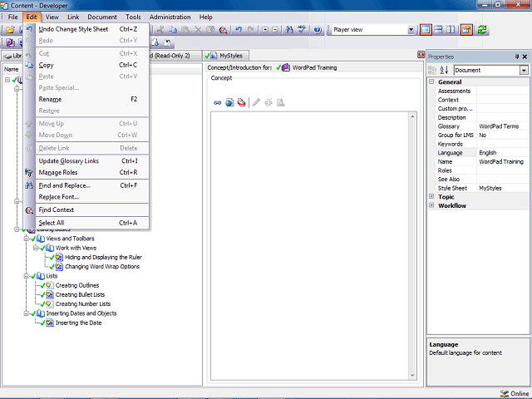
Task: Open the Tools menu
Action: click(133, 17)
